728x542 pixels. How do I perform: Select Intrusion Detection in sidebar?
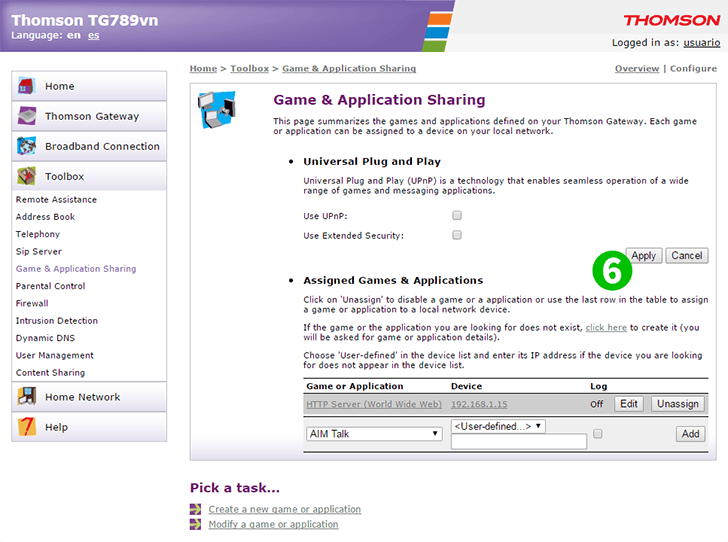(x=57, y=320)
